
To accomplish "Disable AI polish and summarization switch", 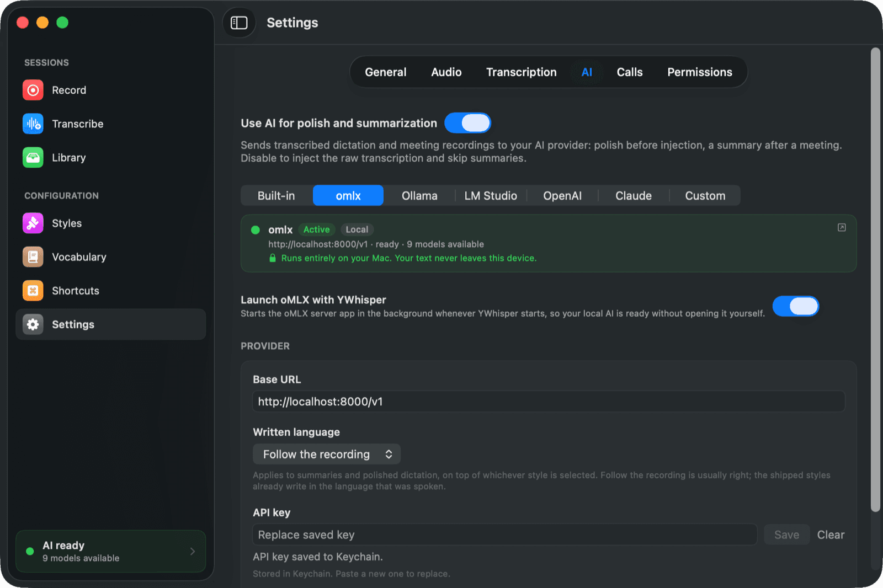I will point(467,123).
